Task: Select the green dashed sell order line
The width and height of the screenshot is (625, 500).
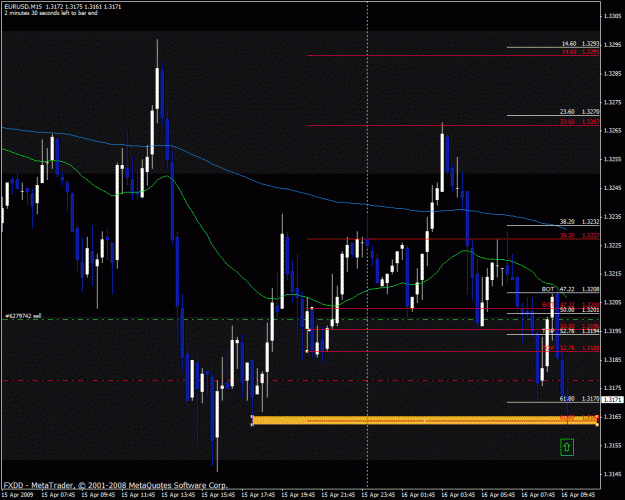Action: point(300,319)
